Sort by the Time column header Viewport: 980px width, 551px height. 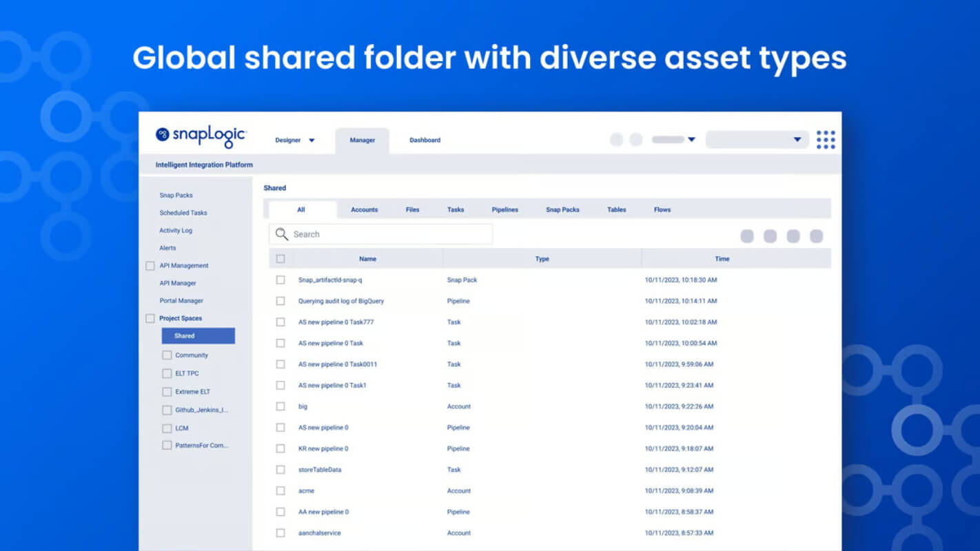[x=722, y=259]
